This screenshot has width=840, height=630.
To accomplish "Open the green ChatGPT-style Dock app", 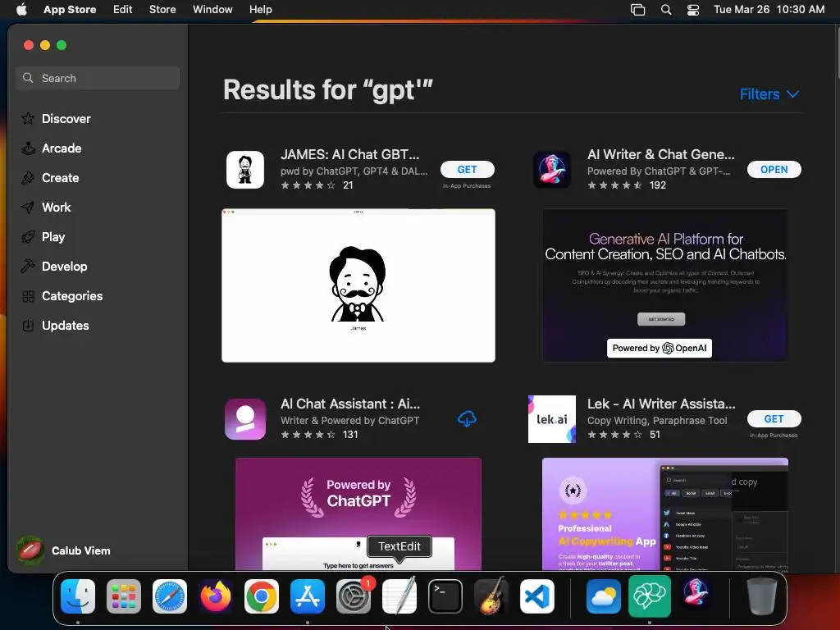I will [x=650, y=596].
